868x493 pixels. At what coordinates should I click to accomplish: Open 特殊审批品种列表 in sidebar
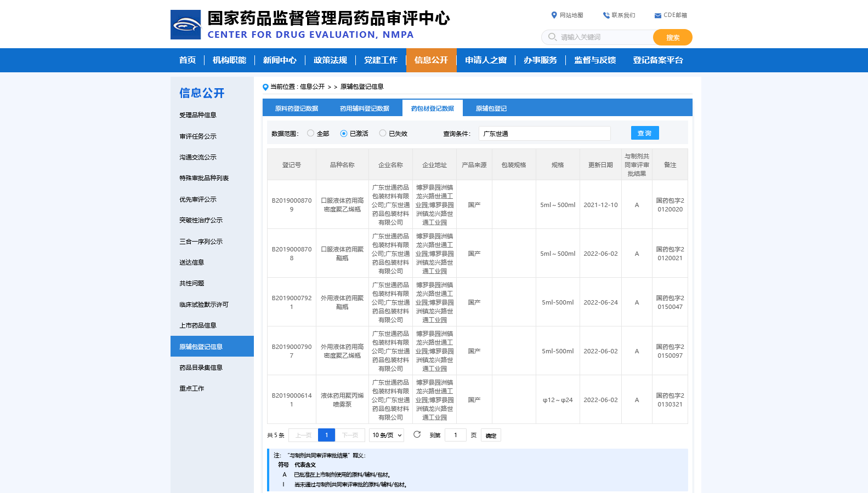(212, 178)
